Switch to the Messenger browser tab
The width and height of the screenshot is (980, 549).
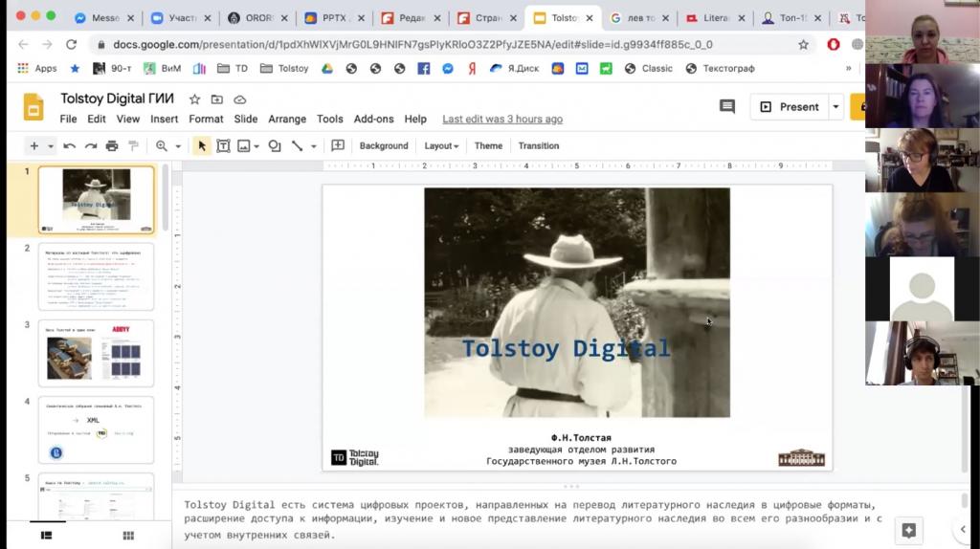(104, 18)
